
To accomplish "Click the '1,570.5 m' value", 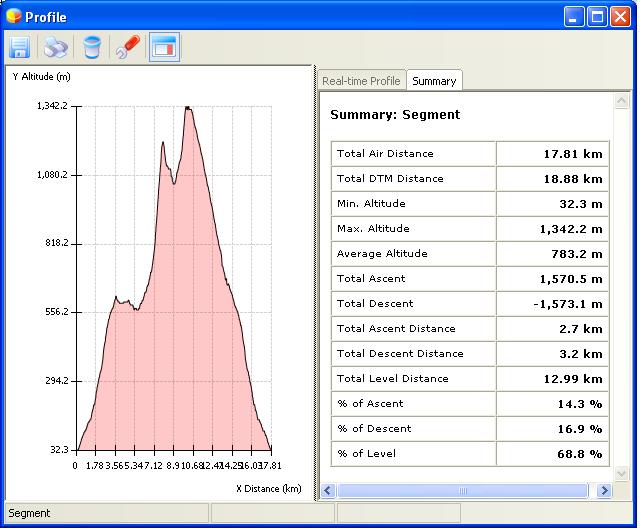I will click(x=571, y=279).
